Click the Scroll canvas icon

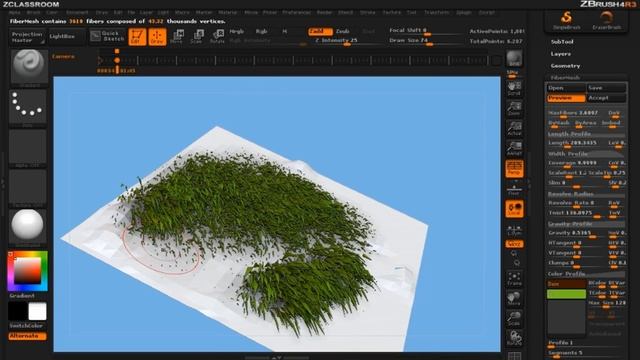514,88
